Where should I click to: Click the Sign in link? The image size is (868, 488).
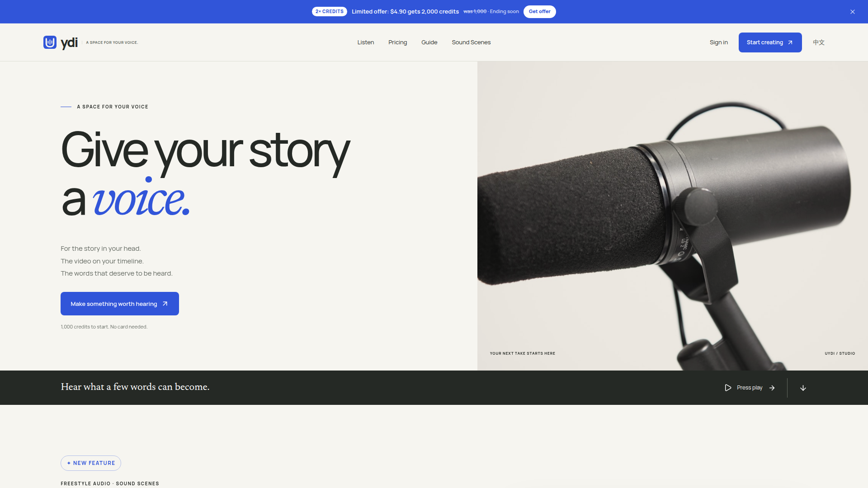click(718, 42)
